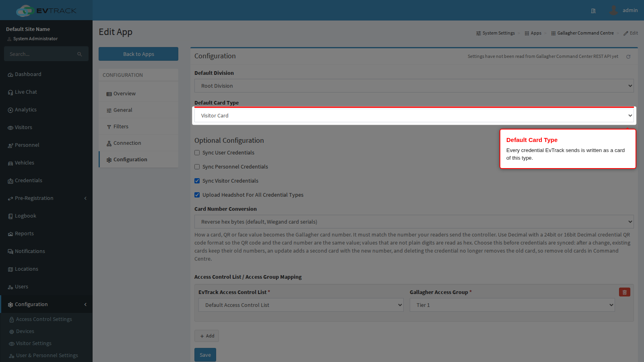Open the Logbook page

(46, 216)
